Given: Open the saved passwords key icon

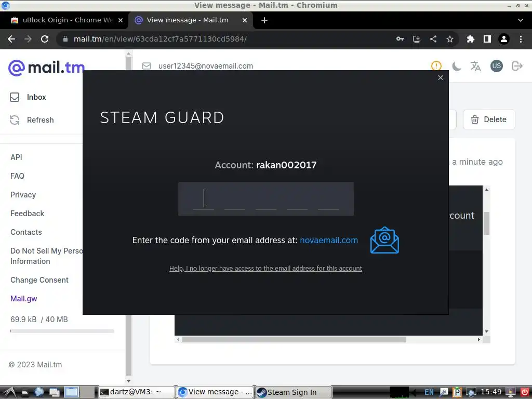Looking at the screenshot, I should (x=400, y=39).
